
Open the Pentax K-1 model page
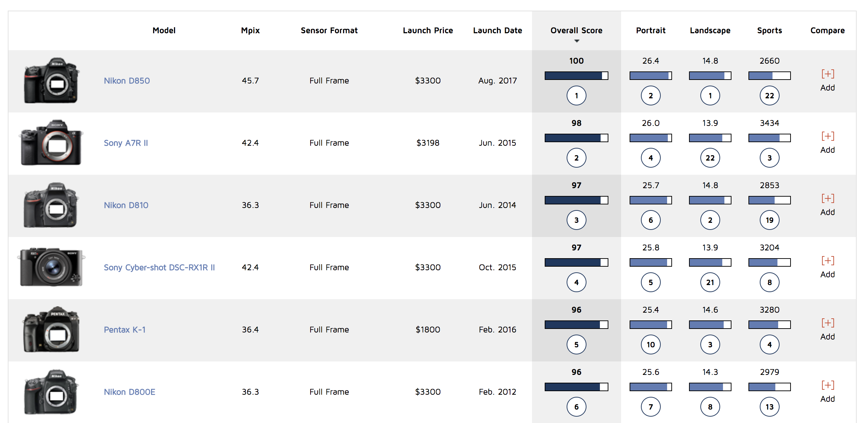(125, 330)
